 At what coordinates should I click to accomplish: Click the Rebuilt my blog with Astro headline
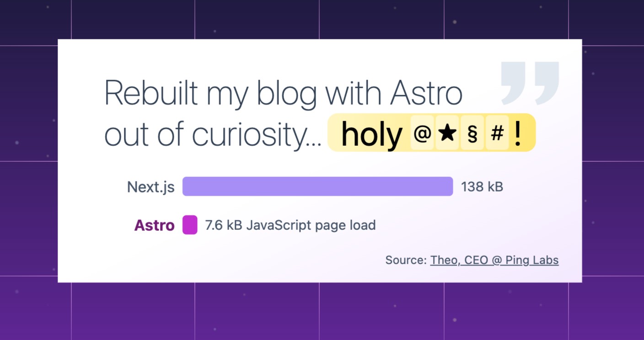point(284,93)
